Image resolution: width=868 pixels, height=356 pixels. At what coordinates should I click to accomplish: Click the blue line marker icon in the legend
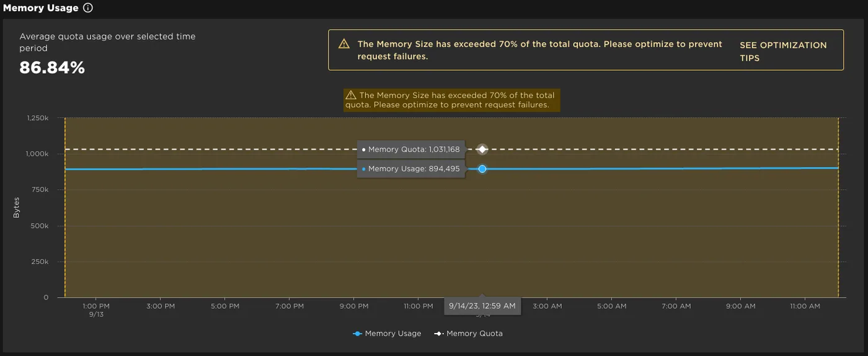point(357,334)
